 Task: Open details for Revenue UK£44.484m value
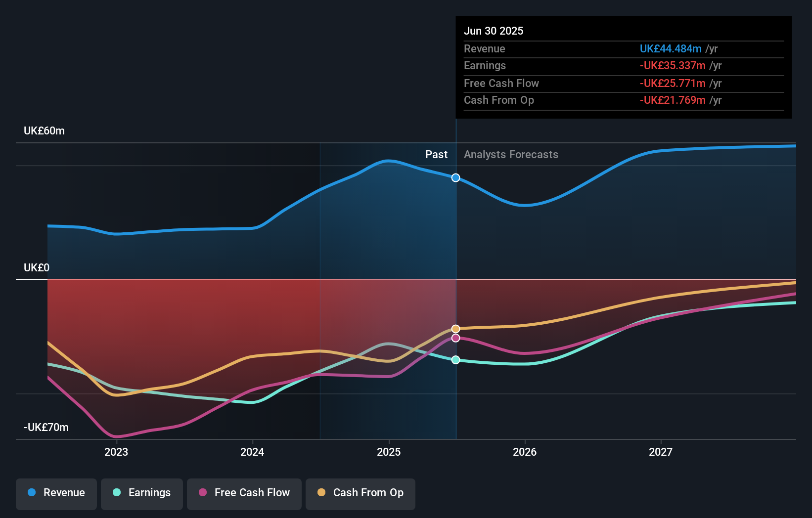click(671, 48)
